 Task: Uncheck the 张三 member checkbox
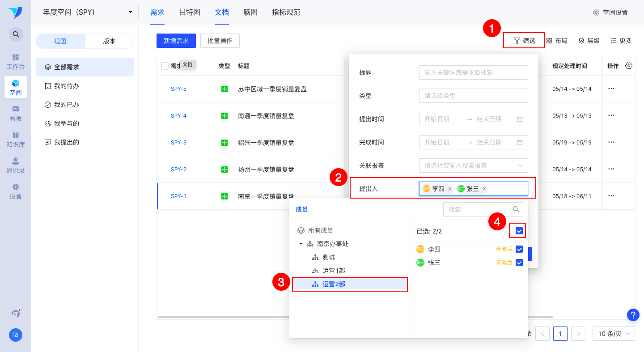(x=519, y=263)
